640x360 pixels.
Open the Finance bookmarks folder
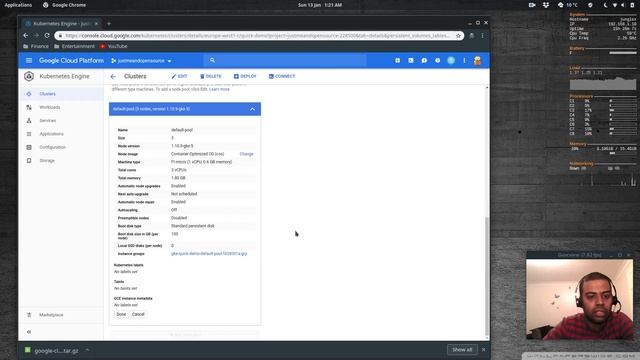point(36,47)
